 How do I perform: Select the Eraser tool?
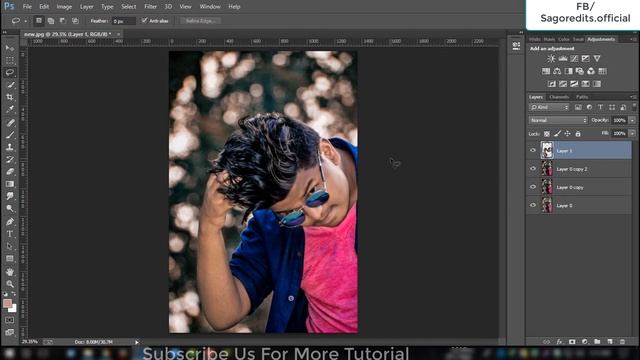[x=10, y=171]
